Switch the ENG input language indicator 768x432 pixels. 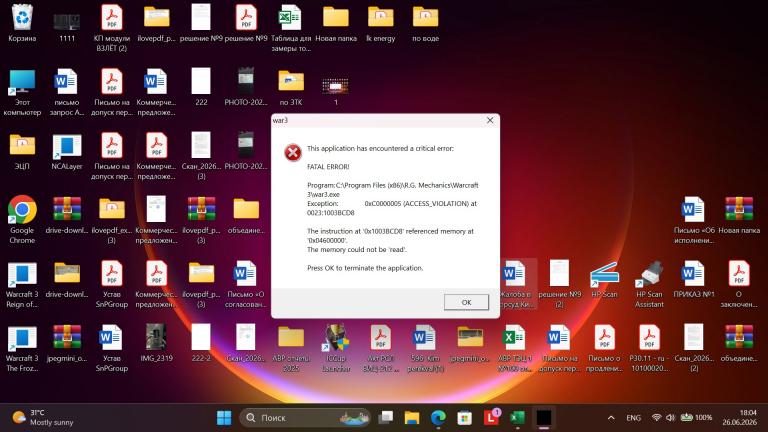[633, 418]
